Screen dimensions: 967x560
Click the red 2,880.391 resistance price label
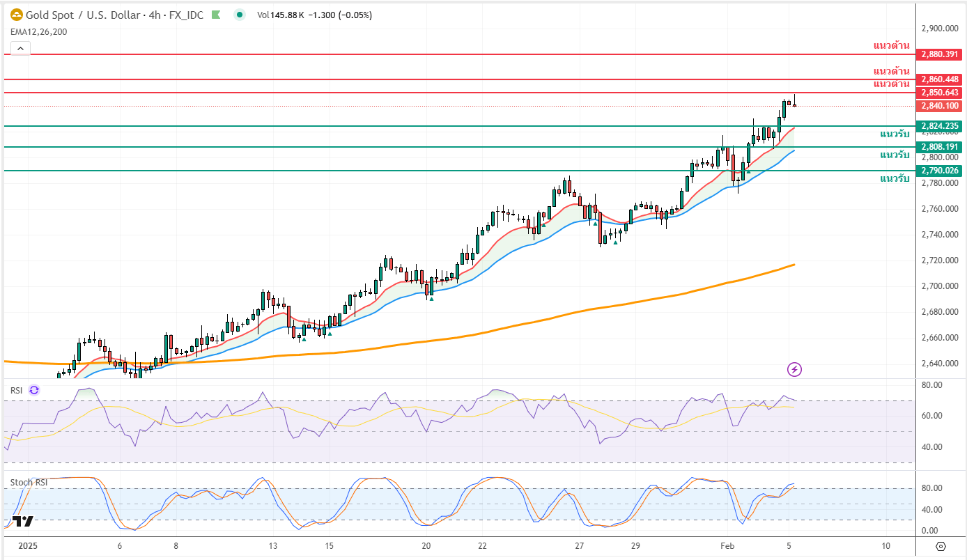940,54
